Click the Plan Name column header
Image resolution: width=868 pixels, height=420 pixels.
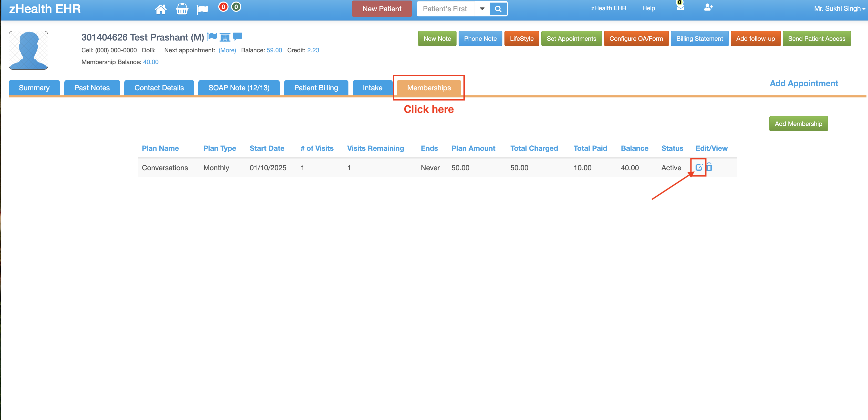160,148
